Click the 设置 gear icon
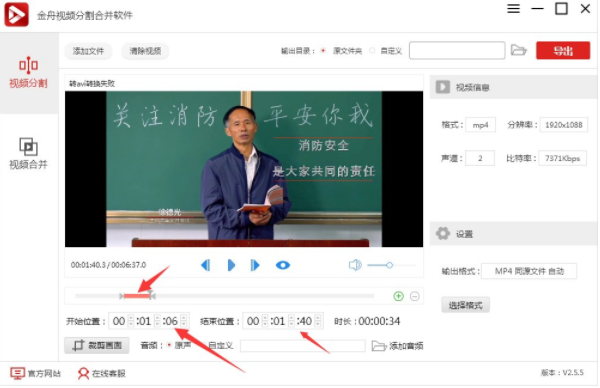 pyautogui.click(x=443, y=233)
